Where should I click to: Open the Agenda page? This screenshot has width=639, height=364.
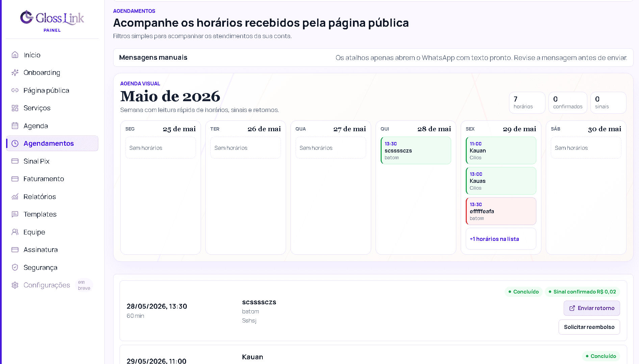click(52, 126)
